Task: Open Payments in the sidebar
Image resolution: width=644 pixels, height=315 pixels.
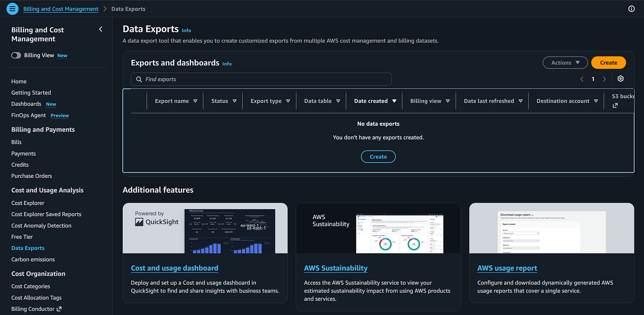Action: coord(23,153)
